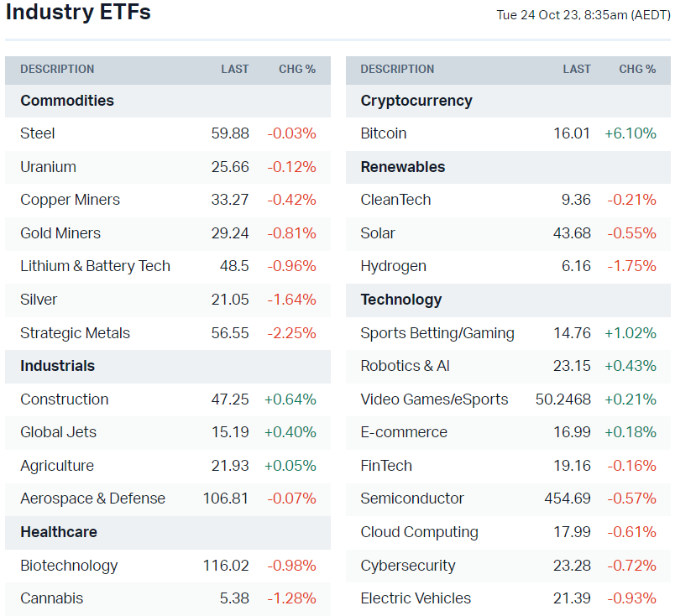This screenshot has height=616, width=675.
Task: Select the Global Jets ETF
Action: pyautogui.click(x=58, y=432)
